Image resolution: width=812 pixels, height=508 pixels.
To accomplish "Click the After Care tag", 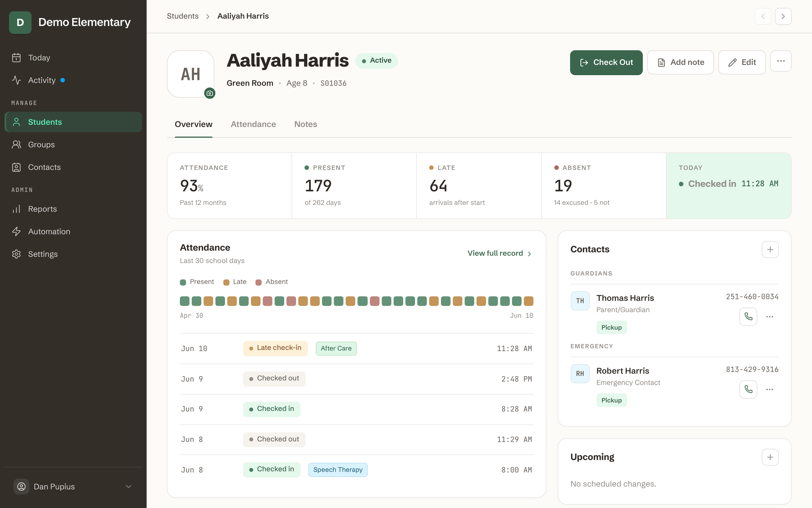I will 336,349.
